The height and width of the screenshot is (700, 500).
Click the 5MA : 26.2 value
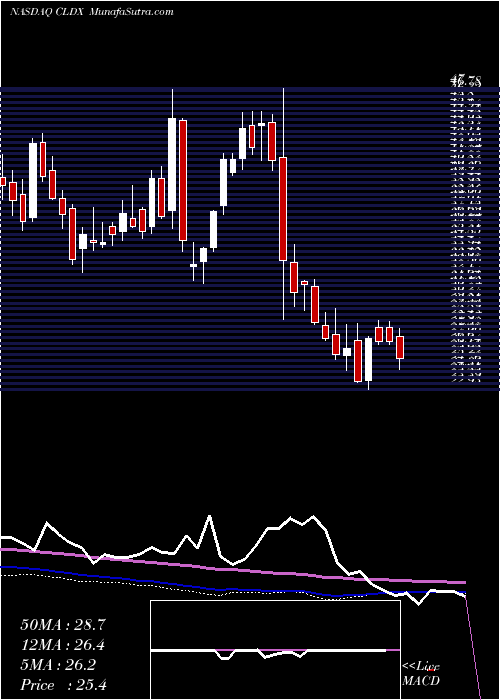[58, 665]
